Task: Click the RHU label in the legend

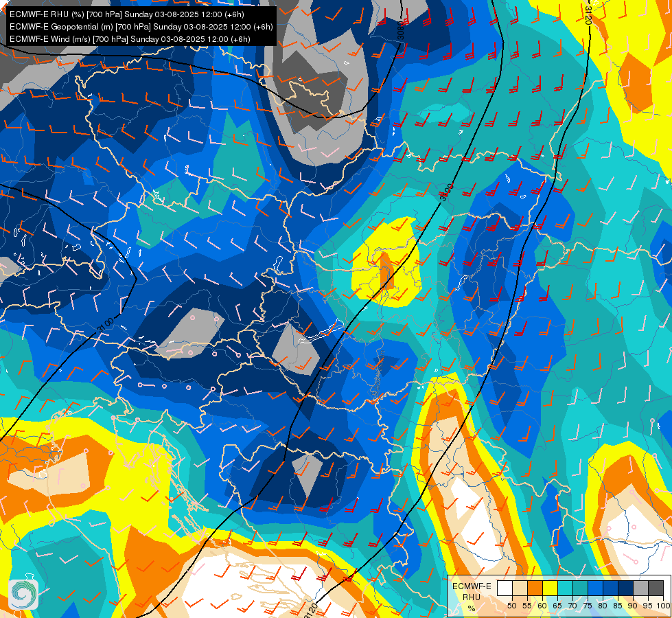Action: pos(472,597)
